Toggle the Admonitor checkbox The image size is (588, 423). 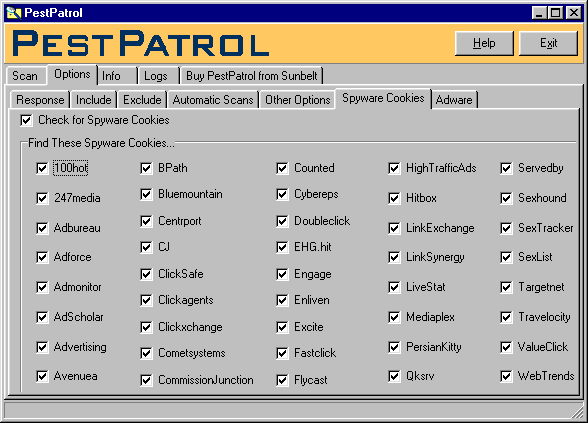coord(42,287)
